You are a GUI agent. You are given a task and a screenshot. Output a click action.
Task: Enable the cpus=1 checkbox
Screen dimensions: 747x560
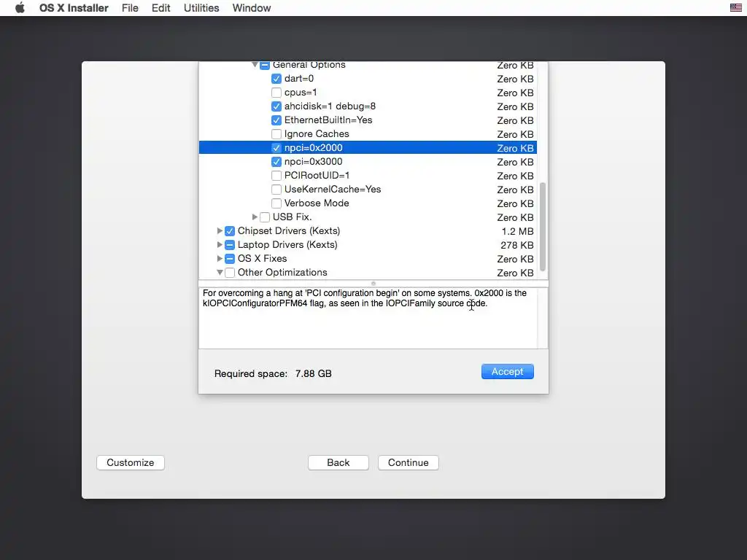click(276, 93)
